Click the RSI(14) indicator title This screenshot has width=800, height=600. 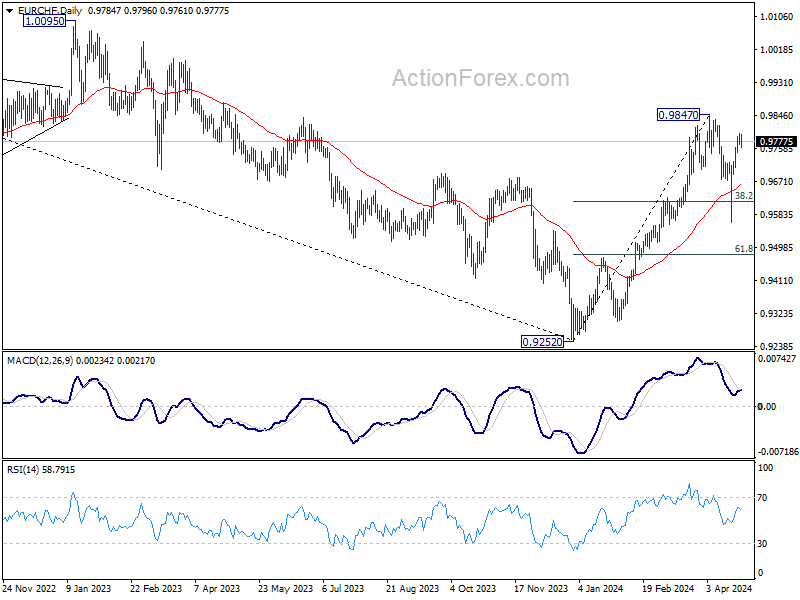pyautogui.click(x=23, y=469)
